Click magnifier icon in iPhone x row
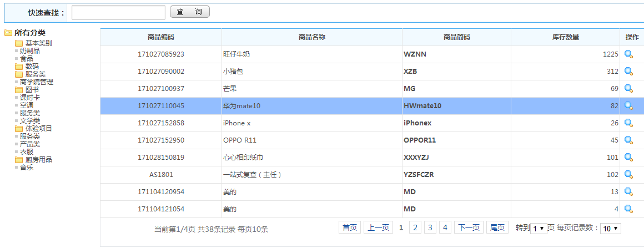Viewport: 644px width, 248px height. (628, 123)
